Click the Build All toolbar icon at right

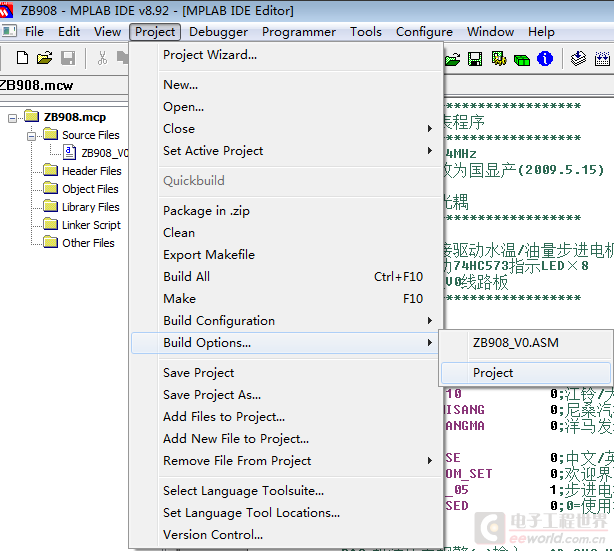click(602, 59)
